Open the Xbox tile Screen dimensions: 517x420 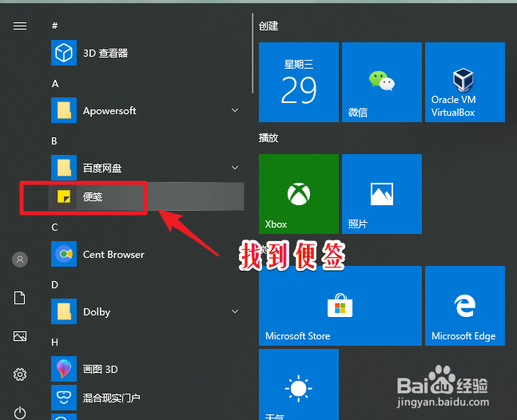point(299,194)
